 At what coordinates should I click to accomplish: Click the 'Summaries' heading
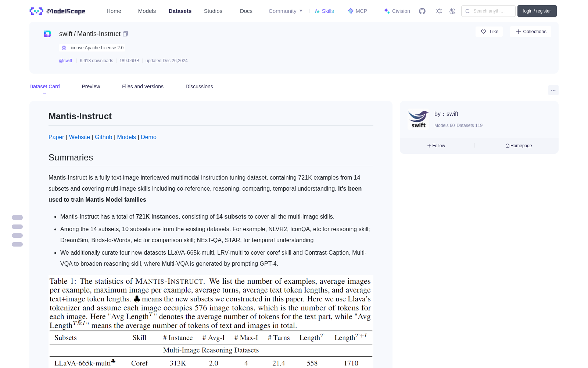(x=71, y=158)
